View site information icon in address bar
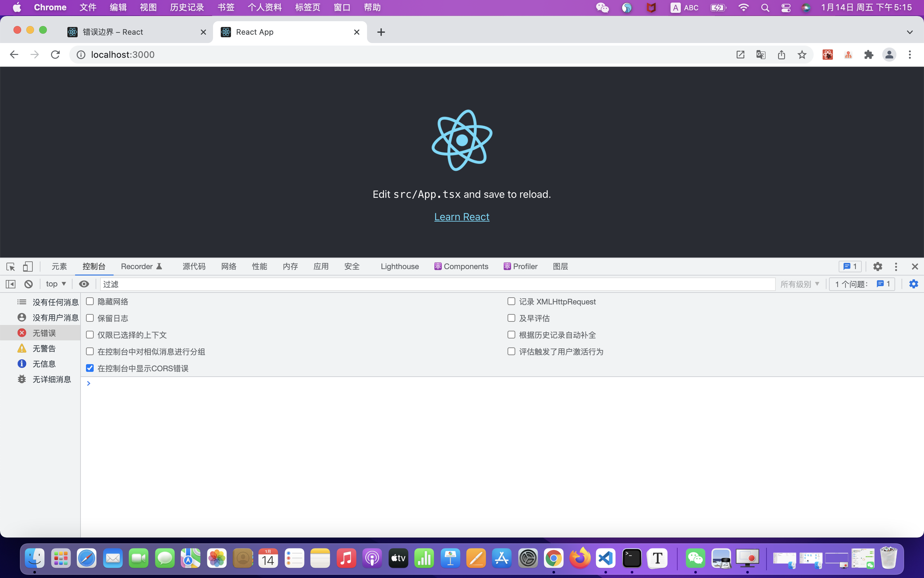 point(81,55)
